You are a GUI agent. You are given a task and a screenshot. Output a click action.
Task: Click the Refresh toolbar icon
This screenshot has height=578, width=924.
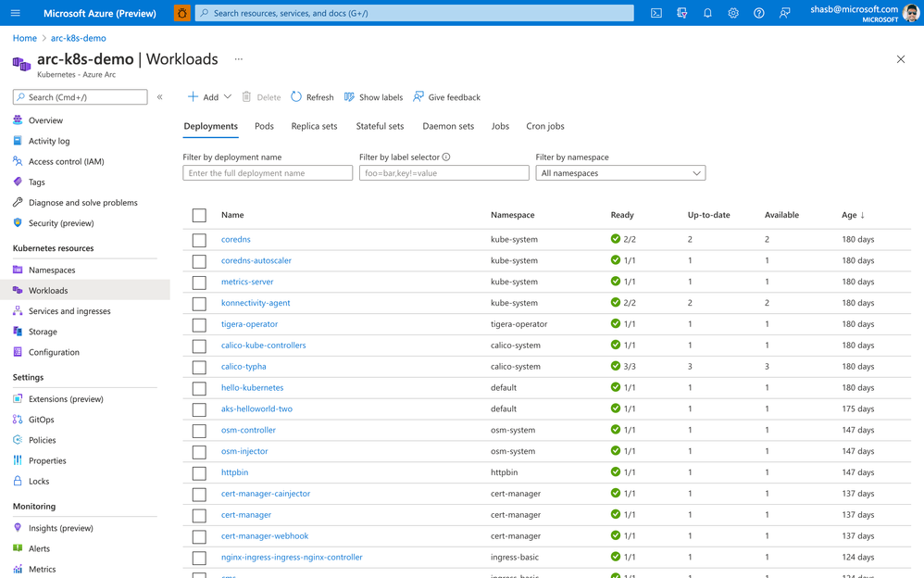(296, 96)
